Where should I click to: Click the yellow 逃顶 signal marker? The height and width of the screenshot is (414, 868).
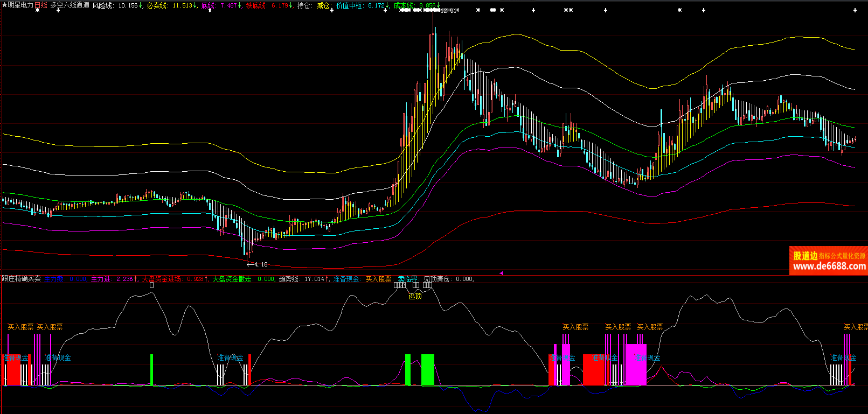(415, 296)
